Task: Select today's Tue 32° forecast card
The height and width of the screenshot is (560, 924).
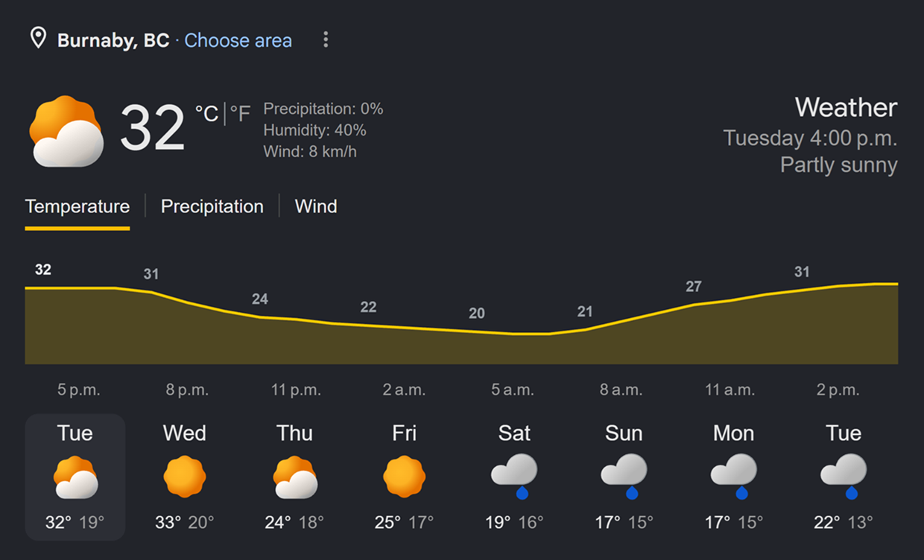Action: (x=75, y=477)
